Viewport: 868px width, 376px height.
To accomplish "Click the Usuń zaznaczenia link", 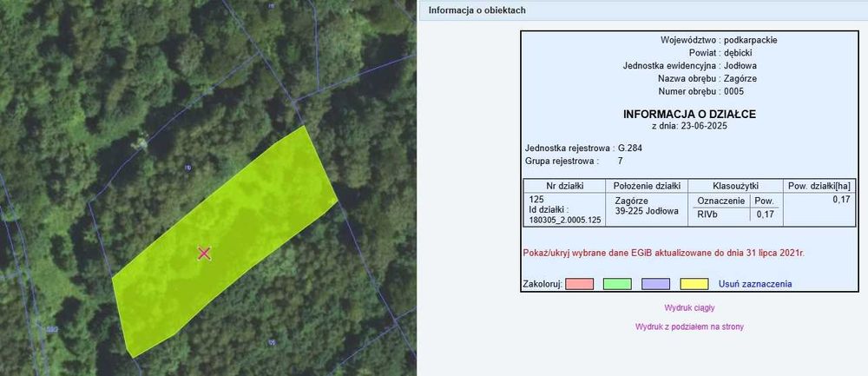I will [x=755, y=284].
